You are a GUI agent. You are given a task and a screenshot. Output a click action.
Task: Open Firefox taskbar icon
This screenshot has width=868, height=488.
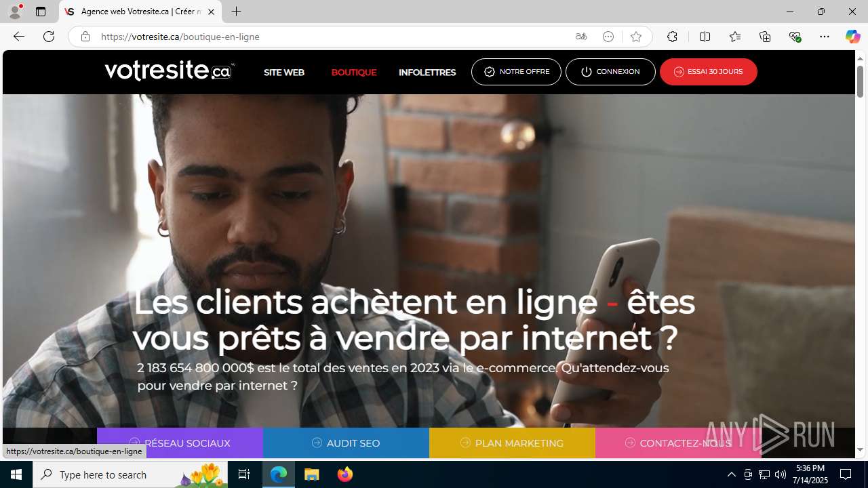(345, 474)
